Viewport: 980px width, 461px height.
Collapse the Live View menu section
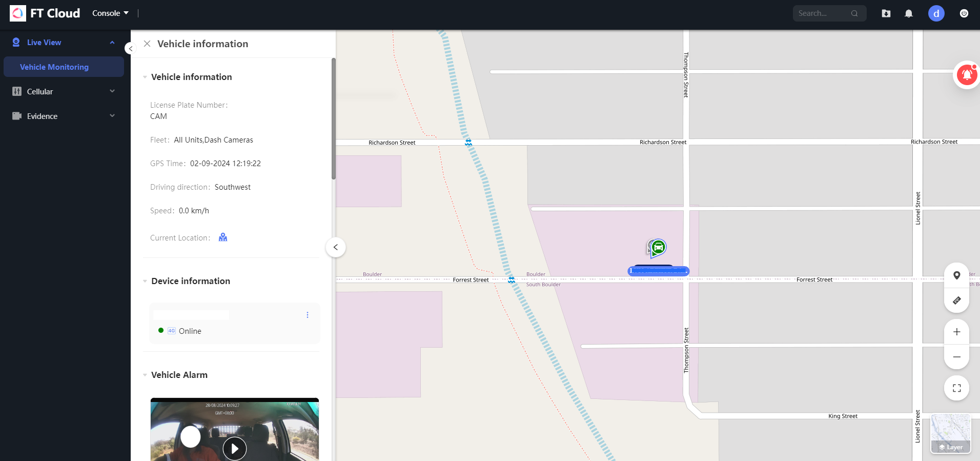[x=112, y=43]
